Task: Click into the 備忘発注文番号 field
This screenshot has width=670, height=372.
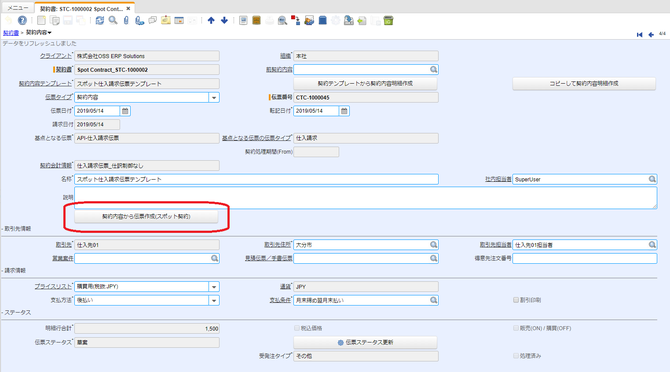Action: (585, 258)
